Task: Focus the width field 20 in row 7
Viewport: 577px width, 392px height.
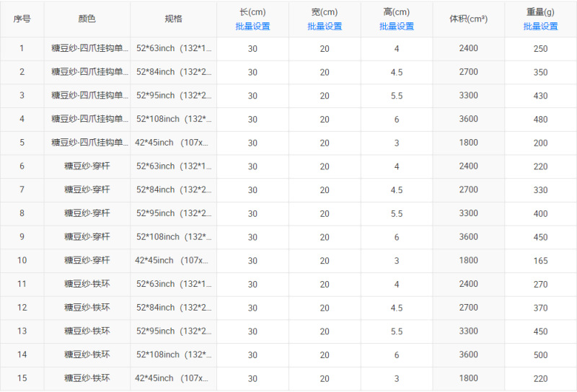Action: coord(325,190)
